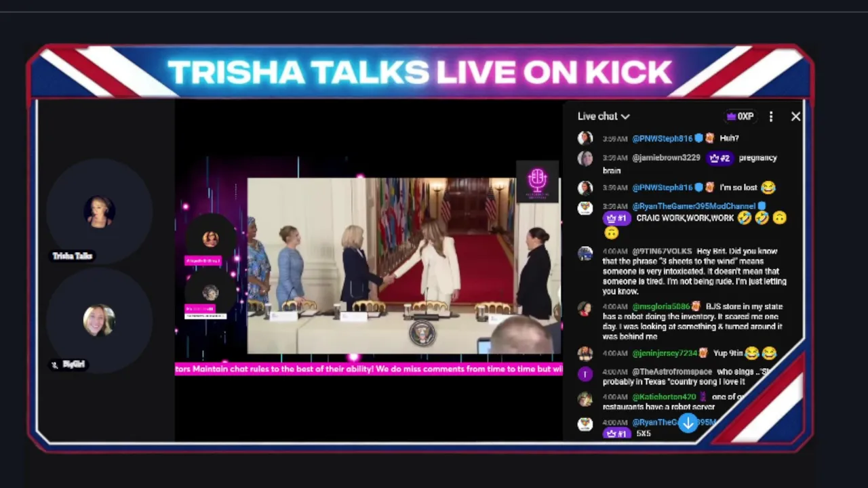
Task: Click the 0XP crown badge
Action: pyautogui.click(x=740, y=117)
